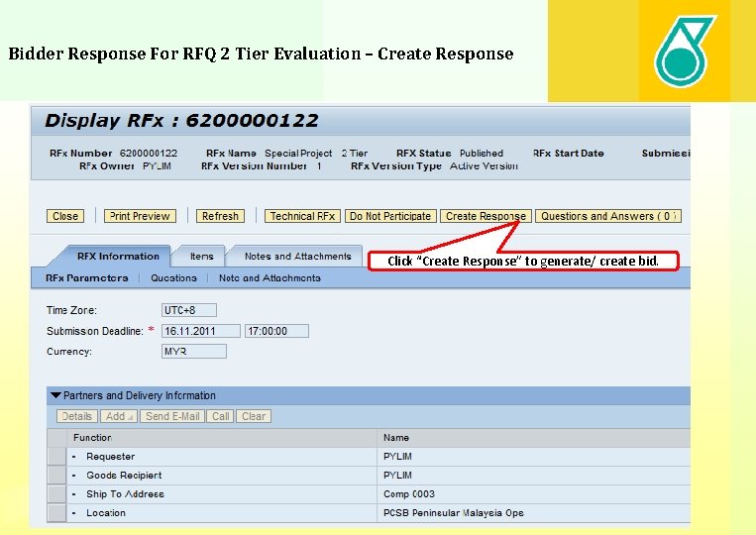Select the RFX Information tab

(x=118, y=257)
